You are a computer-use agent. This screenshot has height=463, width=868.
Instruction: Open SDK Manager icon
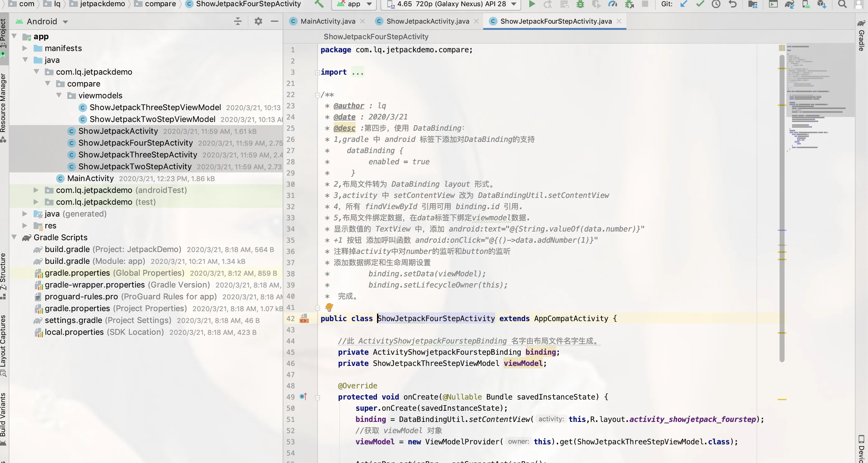click(822, 4)
